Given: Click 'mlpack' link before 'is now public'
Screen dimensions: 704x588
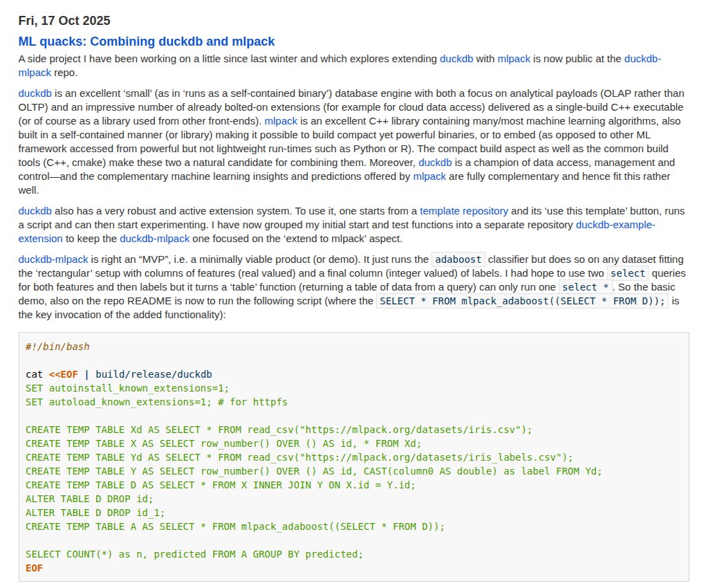Looking at the screenshot, I should coord(514,59).
